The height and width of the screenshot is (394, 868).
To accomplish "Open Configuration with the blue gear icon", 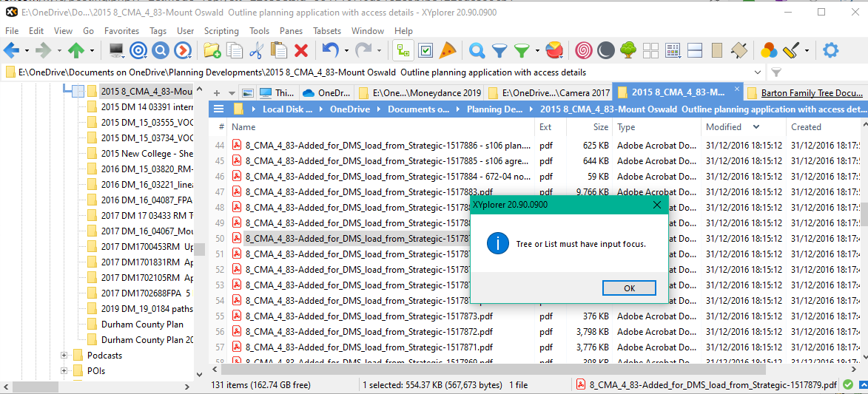I will click(831, 50).
